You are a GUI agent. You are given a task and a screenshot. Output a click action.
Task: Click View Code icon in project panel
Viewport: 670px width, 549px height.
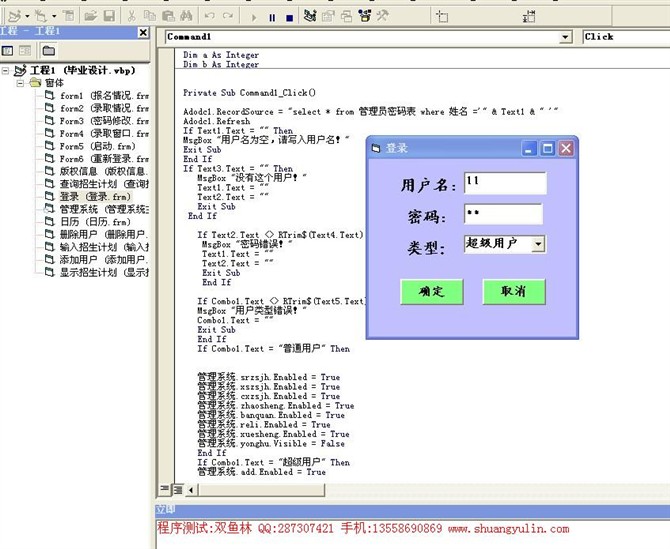click(x=8, y=50)
